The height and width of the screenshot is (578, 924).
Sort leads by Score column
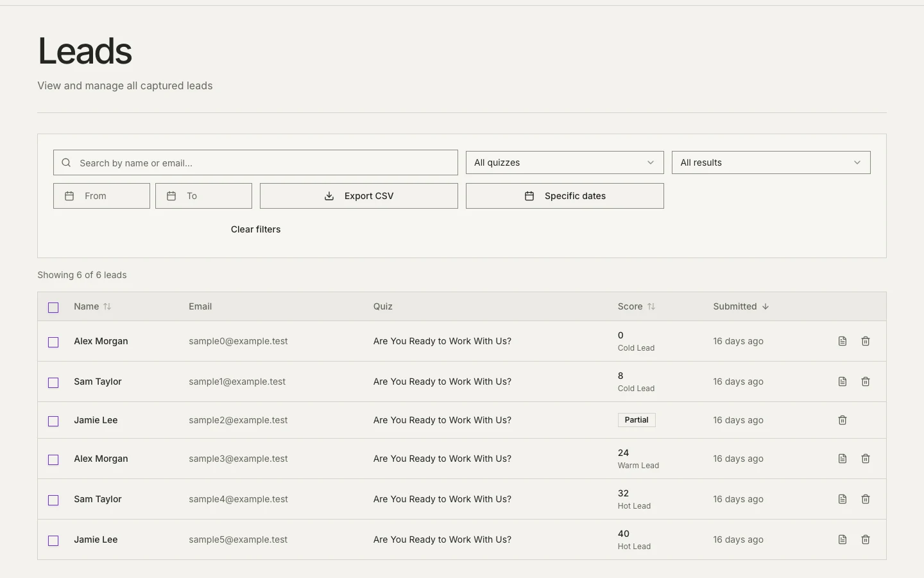[x=637, y=306]
